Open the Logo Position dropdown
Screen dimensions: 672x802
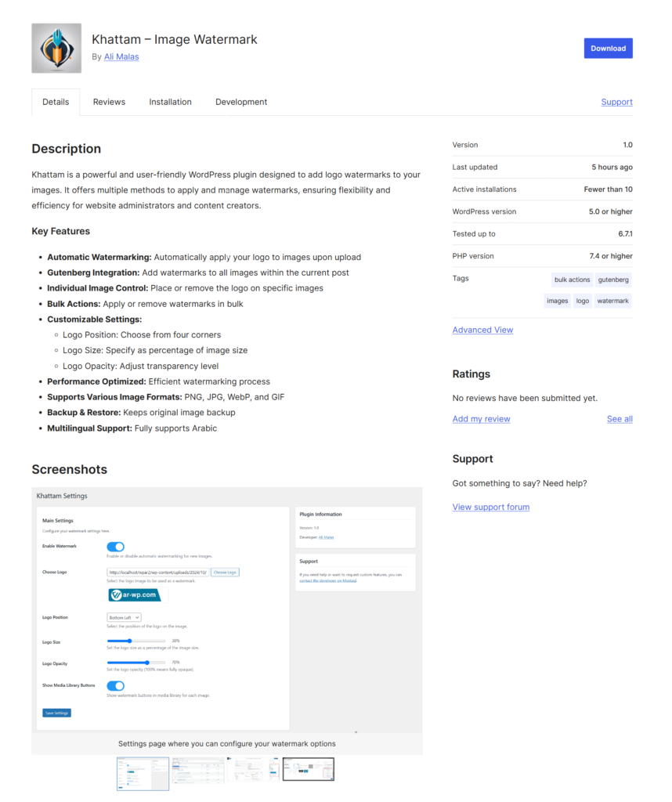point(124,617)
